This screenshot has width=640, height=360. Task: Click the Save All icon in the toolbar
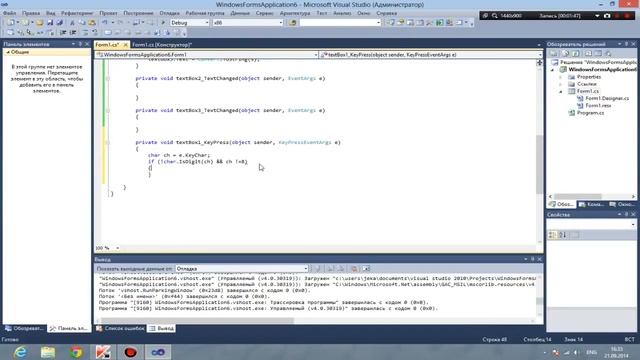pyautogui.click(x=60, y=22)
